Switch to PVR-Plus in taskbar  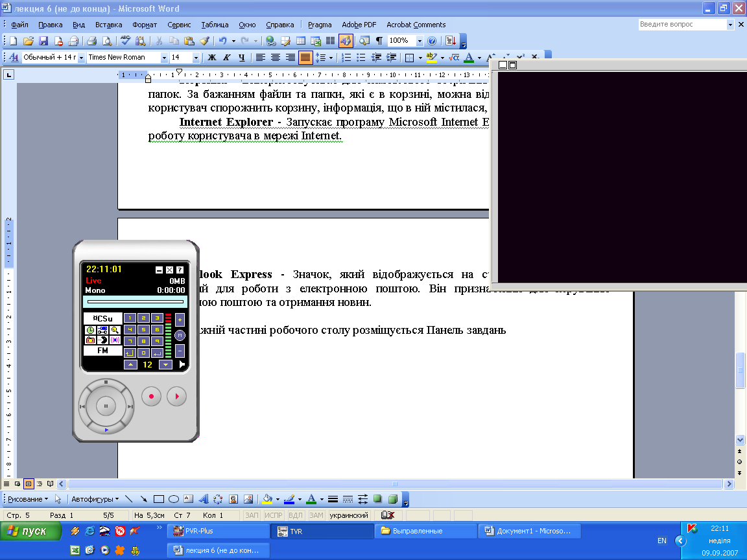[218, 531]
